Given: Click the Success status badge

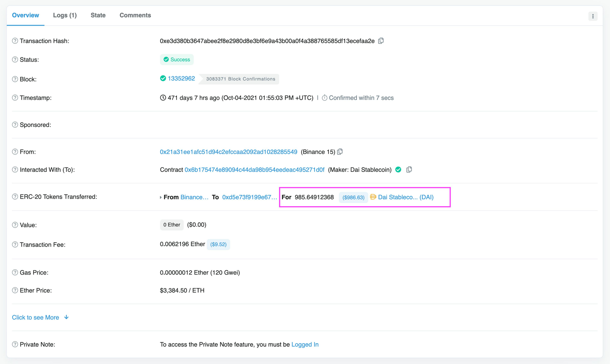Looking at the screenshot, I should click(177, 60).
